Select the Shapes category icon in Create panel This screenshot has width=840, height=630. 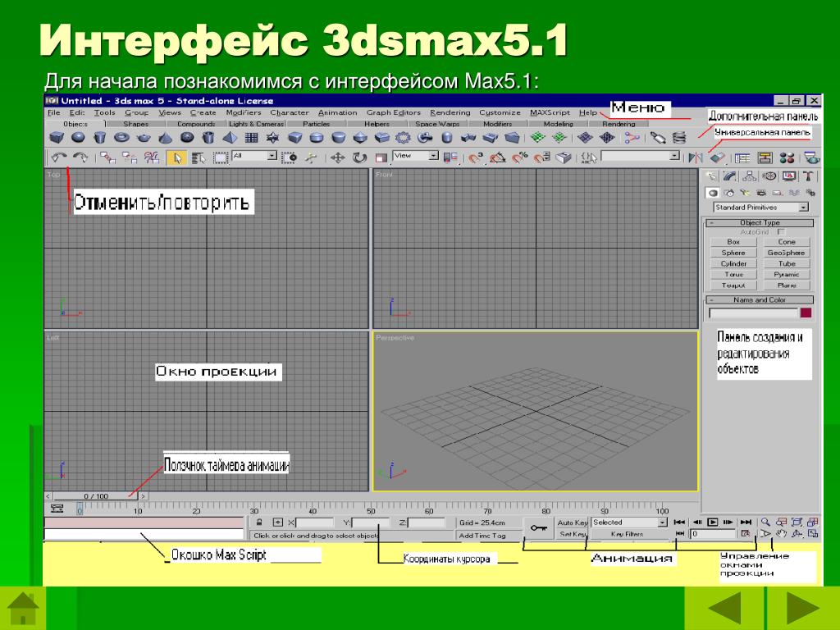(729, 193)
